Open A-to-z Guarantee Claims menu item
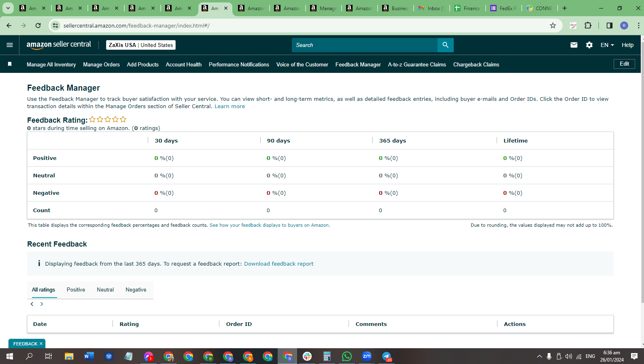 click(x=417, y=64)
